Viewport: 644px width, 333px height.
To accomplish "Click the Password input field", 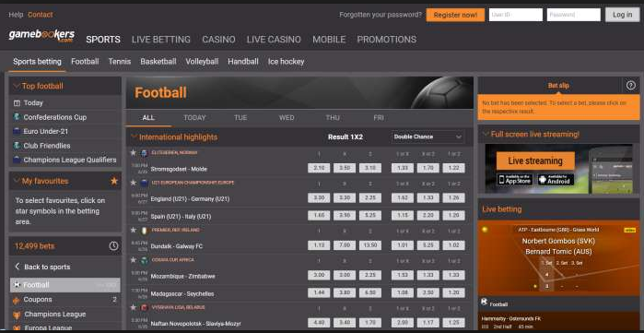I will (x=574, y=15).
